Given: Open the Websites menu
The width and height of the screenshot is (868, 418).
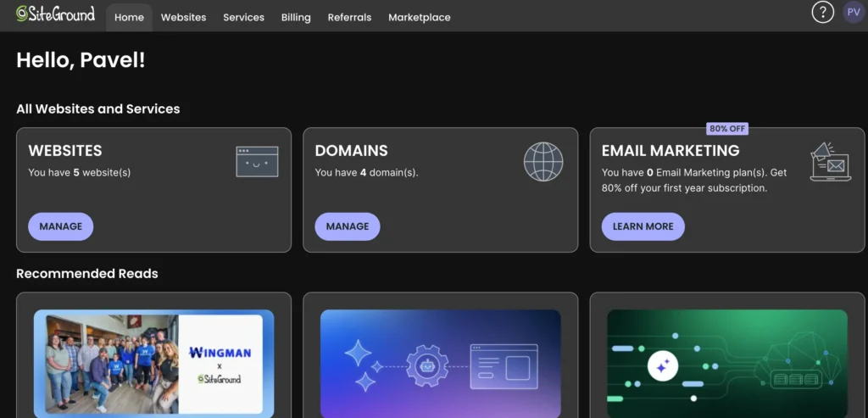Looking at the screenshot, I should click(183, 17).
